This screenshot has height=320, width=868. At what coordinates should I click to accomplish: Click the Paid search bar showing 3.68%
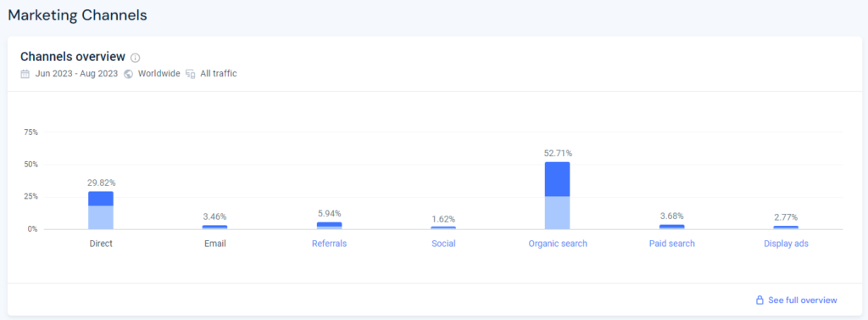[671, 227]
